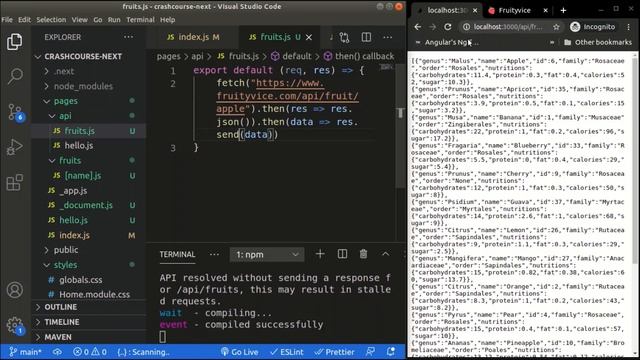
Task: Click the cloud publish icon in status bar
Action: coord(57,352)
